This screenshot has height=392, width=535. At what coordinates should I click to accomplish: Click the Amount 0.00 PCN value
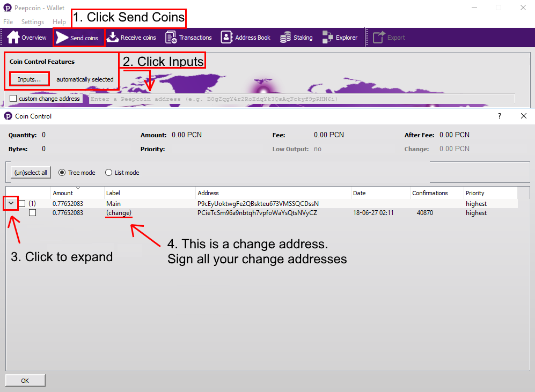187,135
